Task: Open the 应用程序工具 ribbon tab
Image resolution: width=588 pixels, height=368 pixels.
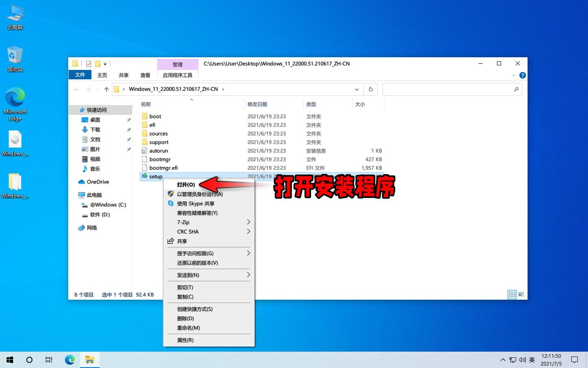Action: [178, 75]
